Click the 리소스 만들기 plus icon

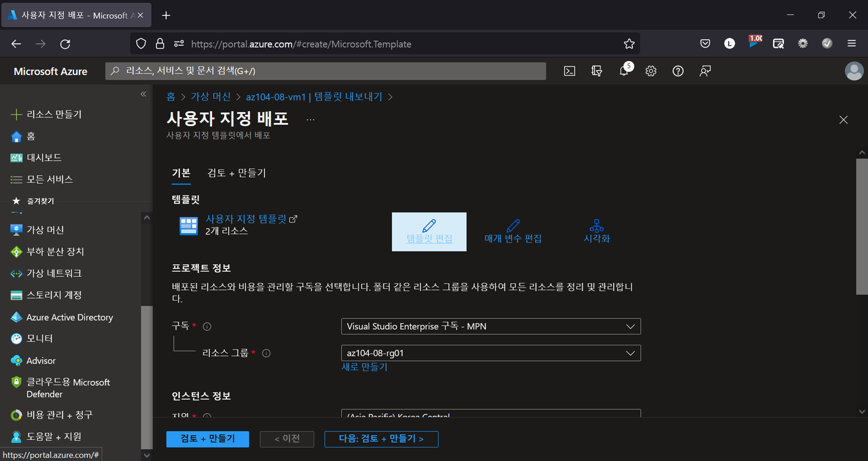[x=16, y=114]
